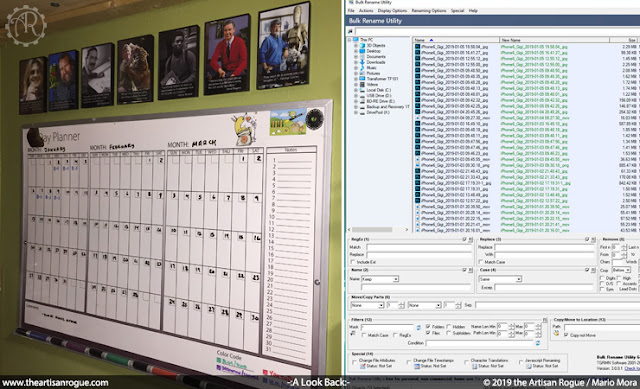Image resolution: width=640 pixels, height=389 pixels.
Task: Click the RegEx Match input field
Action: pyautogui.click(x=420, y=247)
